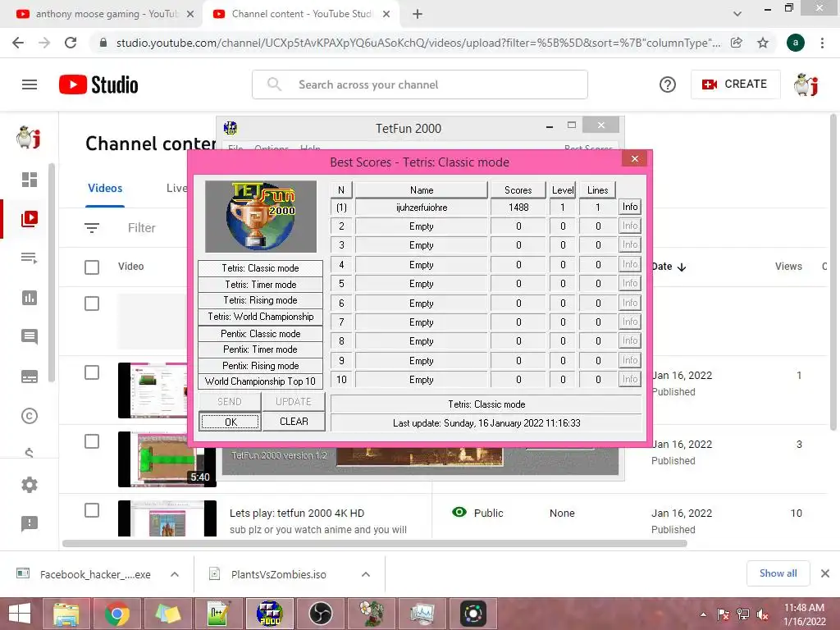840x630 pixels.
Task: Bookmark this page with star icon
Action: click(763, 43)
